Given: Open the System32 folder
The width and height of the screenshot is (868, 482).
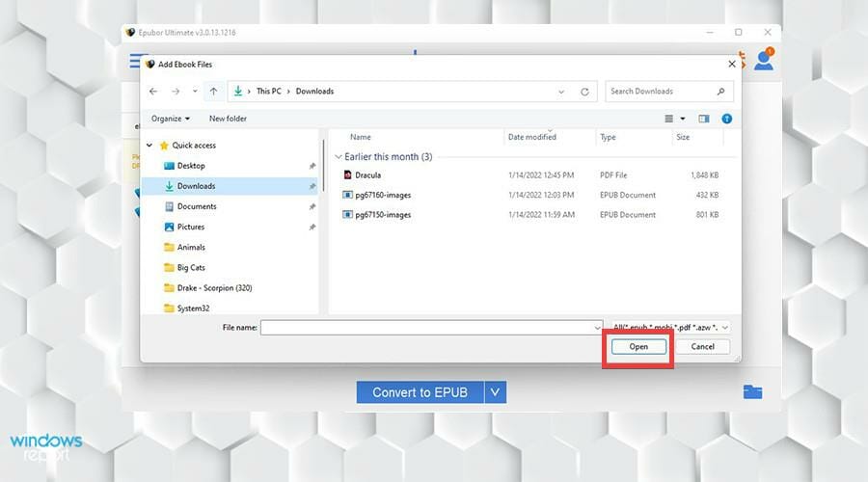Looking at the screenshot, I should click(x=193, y=308).
